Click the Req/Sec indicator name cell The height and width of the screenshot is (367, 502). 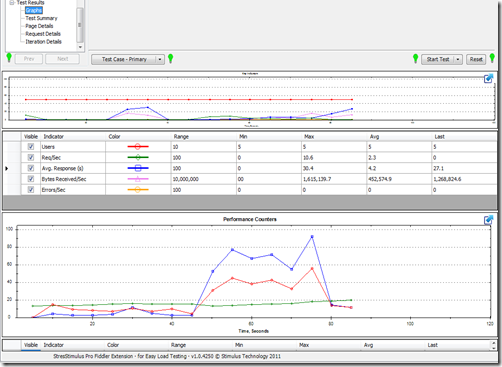(x=73, y=157)
